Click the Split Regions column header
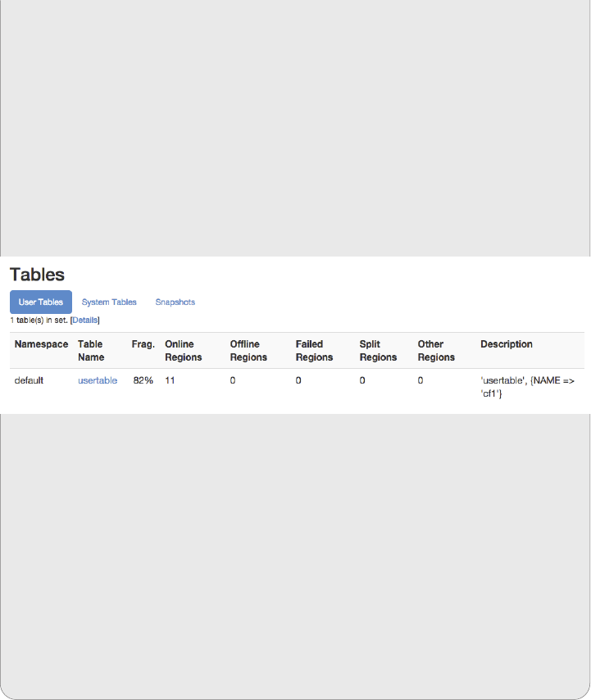The width and height of the screenshot is (591, 700). pyautogui.click(x=378, y=351)
